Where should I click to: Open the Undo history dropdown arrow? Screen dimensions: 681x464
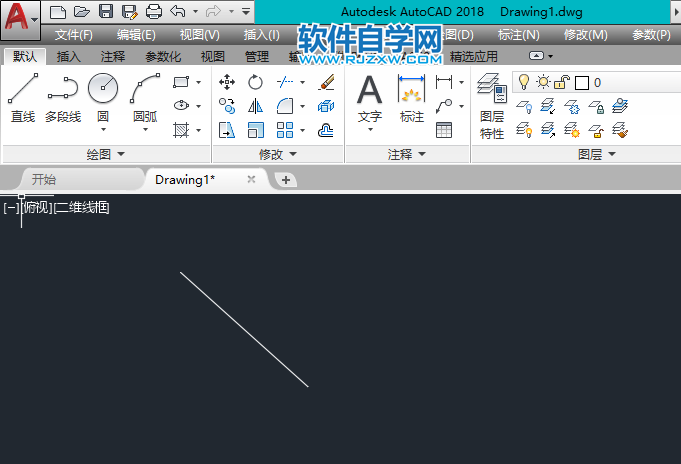[x=195, y=11]
